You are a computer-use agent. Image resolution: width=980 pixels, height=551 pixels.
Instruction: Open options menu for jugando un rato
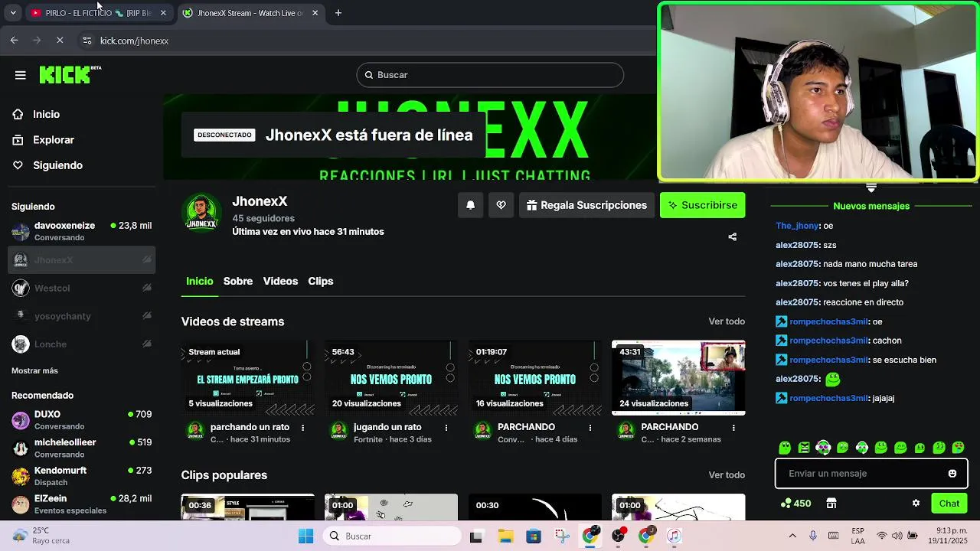tap(446, 428)
